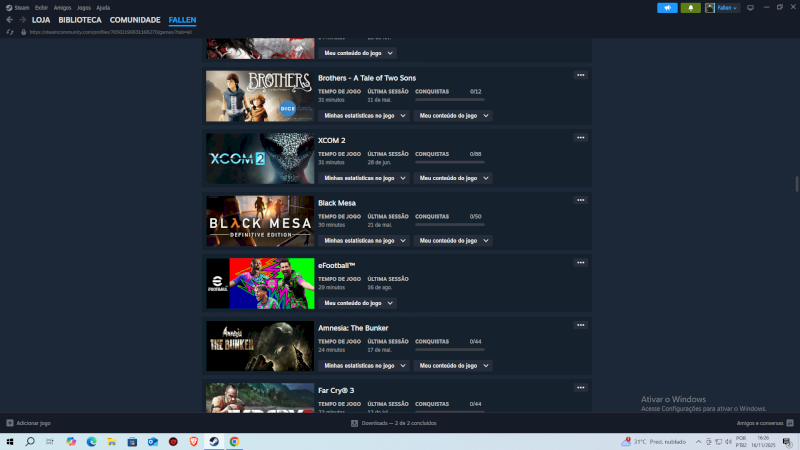Go back with the back arrow
This screenshot has height=450, width=800.
(x=9, y=20)
